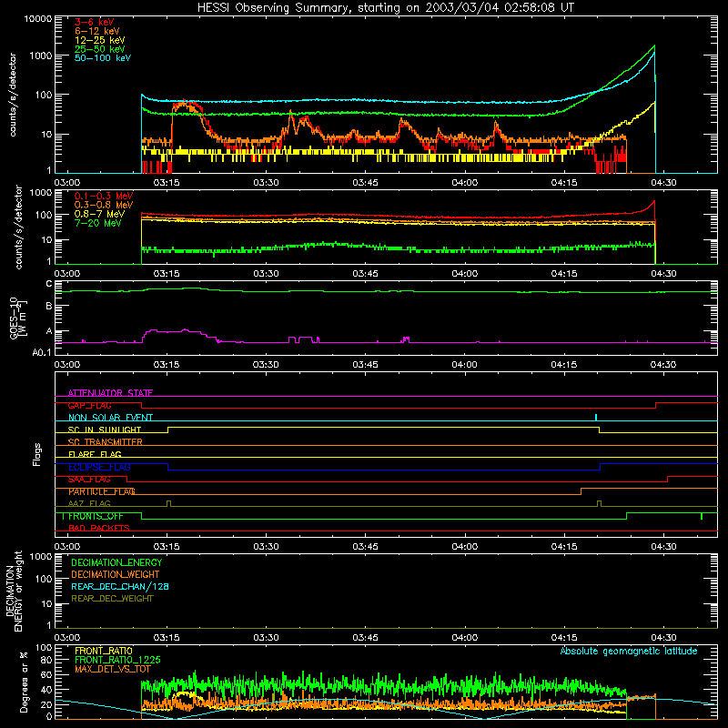This screenshot has height=728, width=728.
Task: Select the 3-6 keV legend label
Action: pyautogui.click(x=95, y=22)
